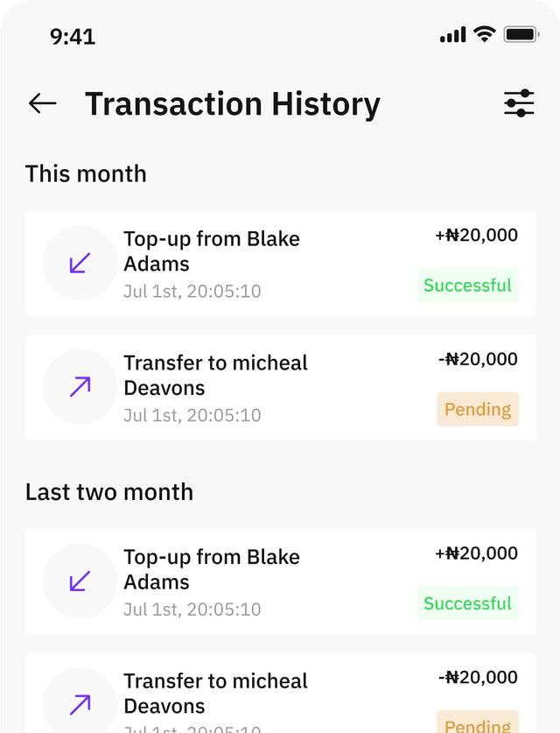Tap the battery status icon
Screen dimensions: 560x733
pos(521,35)
